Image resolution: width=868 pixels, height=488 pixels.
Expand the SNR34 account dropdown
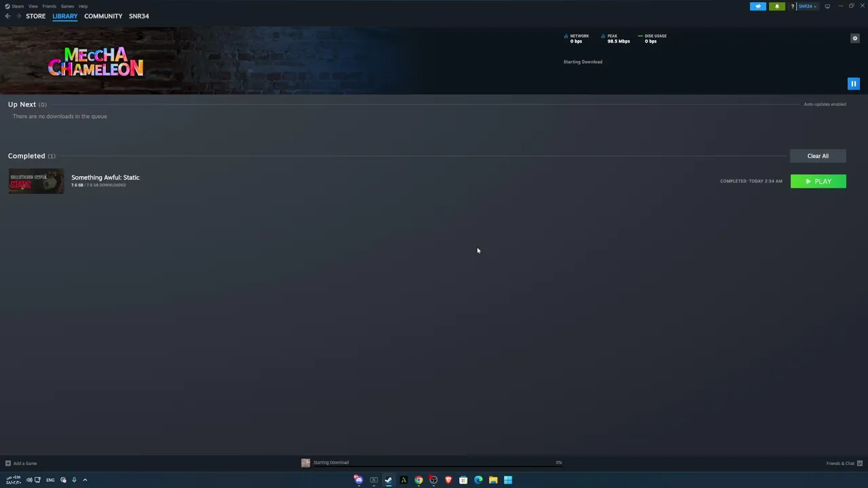807,6
